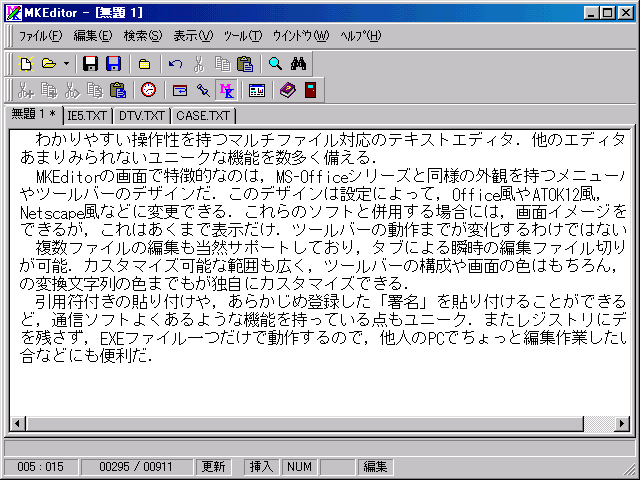Click the word MKEditorの in the text
This screenshot has height=480, width=640.
click(76, 177)
